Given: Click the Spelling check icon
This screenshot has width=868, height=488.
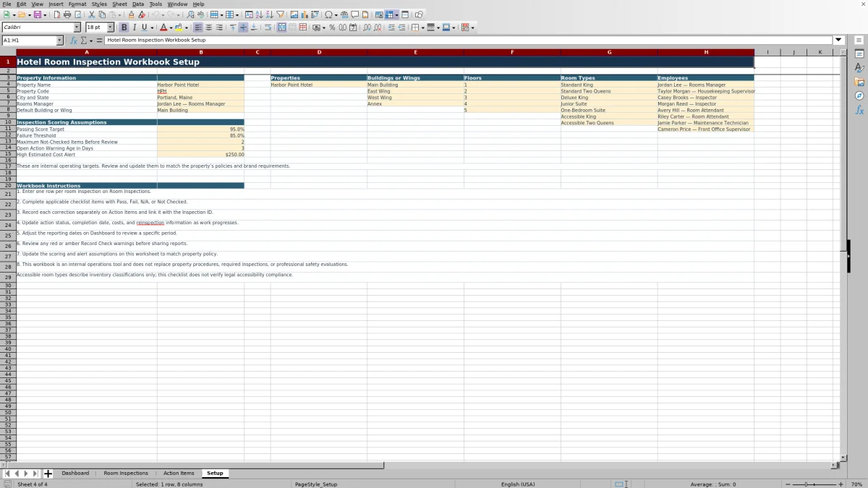Looking at the screenshot, I should tap(200, 14).
